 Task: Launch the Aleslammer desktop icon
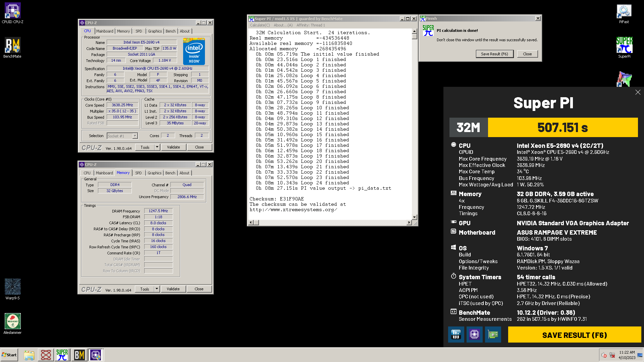[x=12, y=324]
